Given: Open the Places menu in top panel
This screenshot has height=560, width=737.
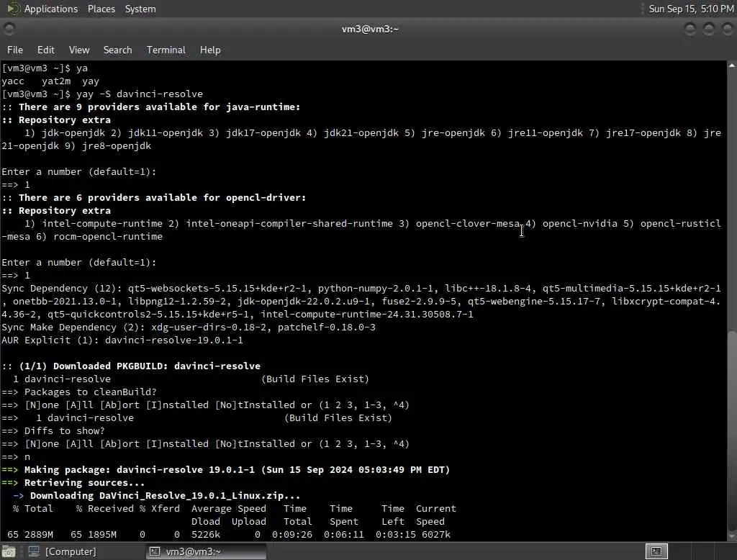Looking at the screenshot, I should (x=101, y=9).
